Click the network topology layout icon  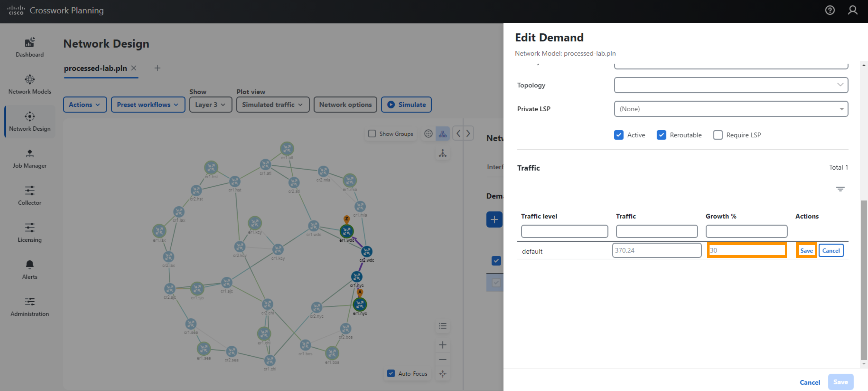443,133
